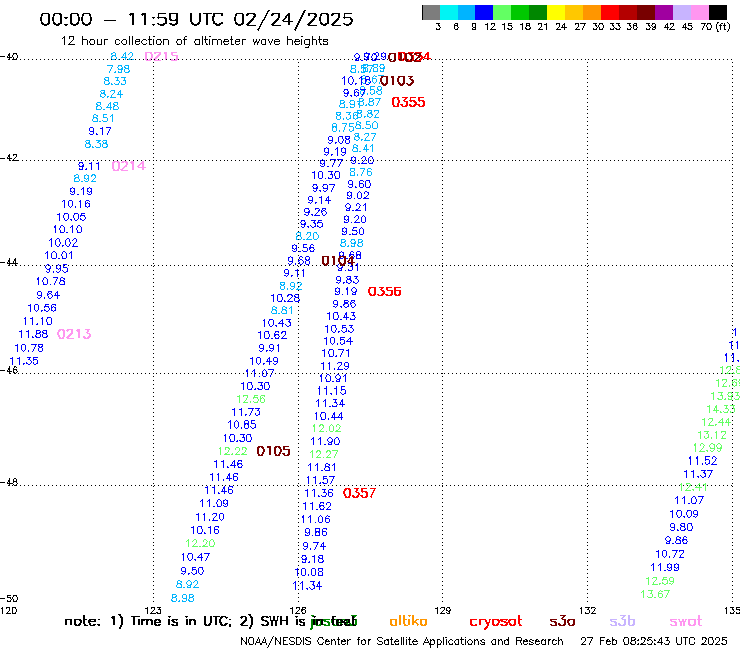Click the wave height value 9.97
This screenshot has width=740, height=650.
click(x=323, y=188)
